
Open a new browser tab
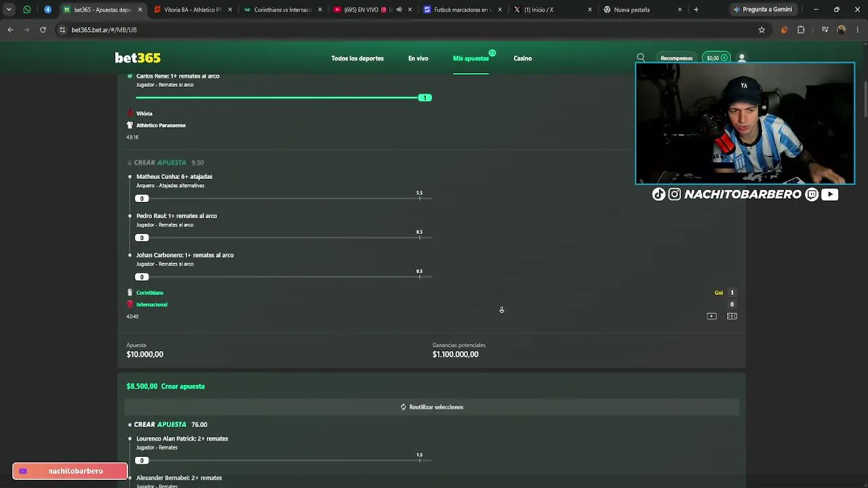(696, 9)
